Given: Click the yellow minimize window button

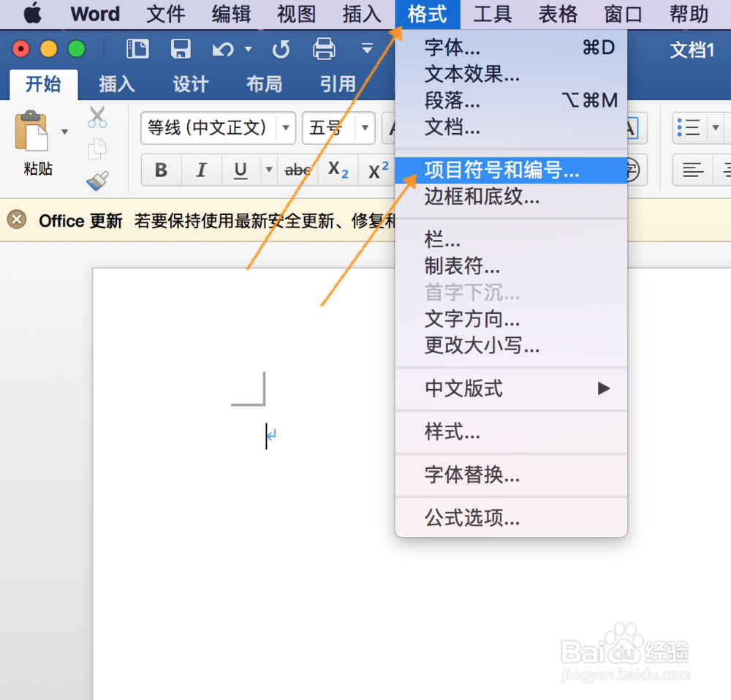Looking at the screenshot, I should 48,48.
